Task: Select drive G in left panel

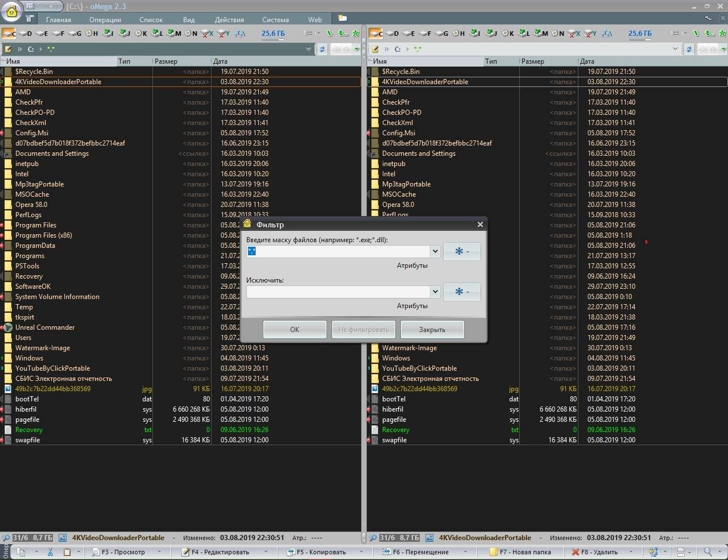Action: (x=75, y=34)
